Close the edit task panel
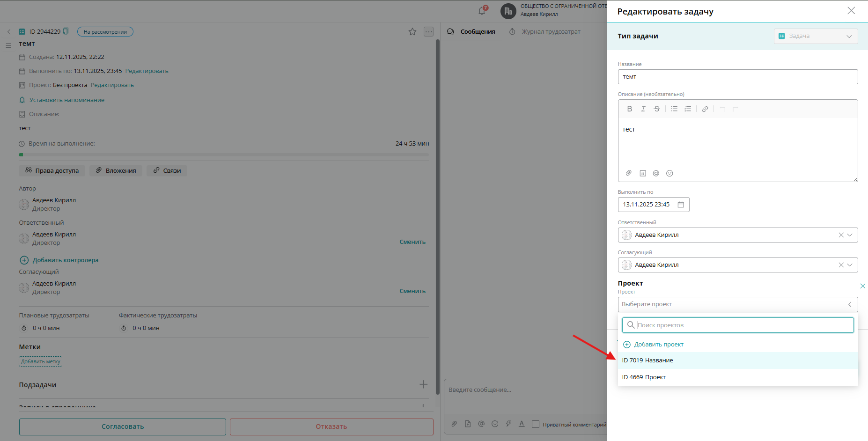 851,11
